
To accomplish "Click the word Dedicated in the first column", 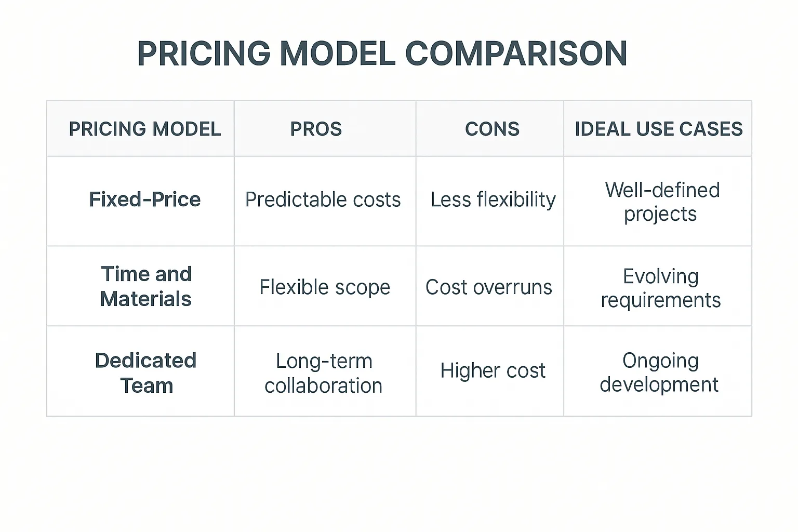I will 145,361.
